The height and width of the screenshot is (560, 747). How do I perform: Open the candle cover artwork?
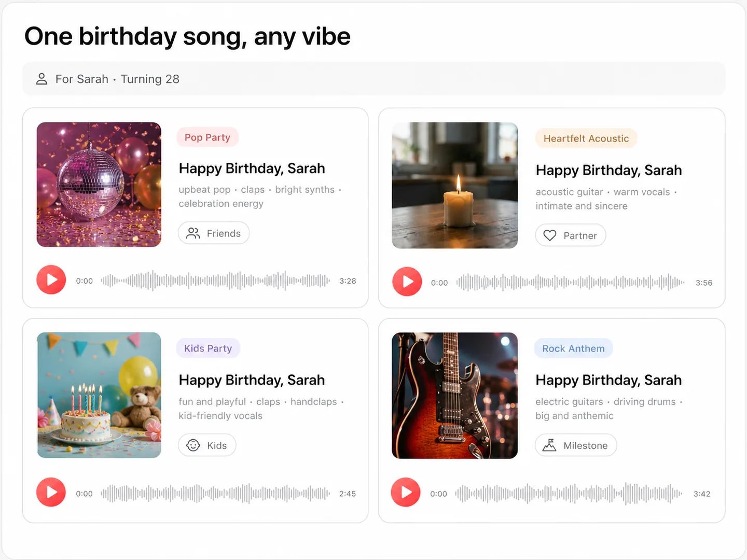455,186
